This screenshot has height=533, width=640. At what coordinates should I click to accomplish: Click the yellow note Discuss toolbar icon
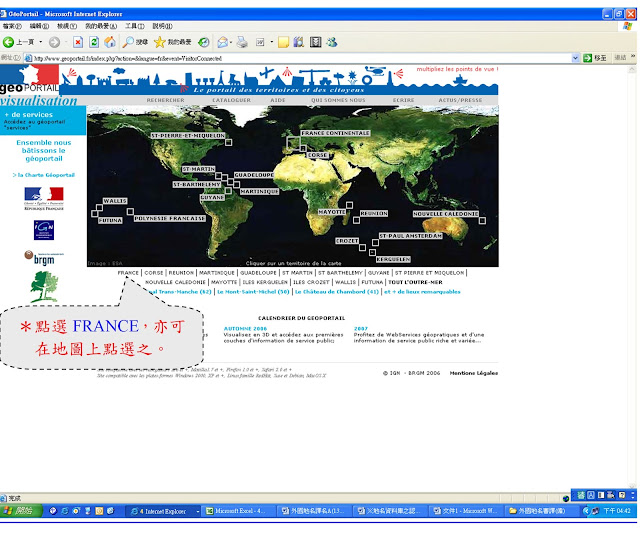click(283, 42)
